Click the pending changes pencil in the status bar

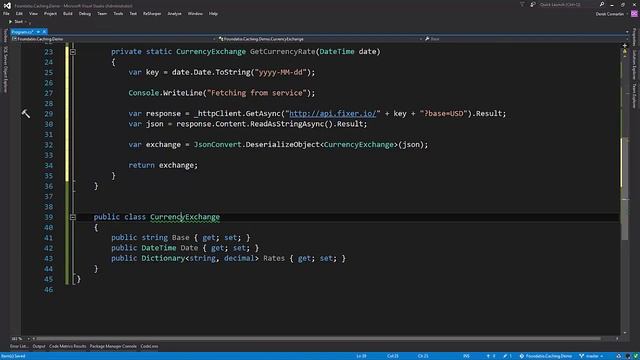tap(507, 356)
